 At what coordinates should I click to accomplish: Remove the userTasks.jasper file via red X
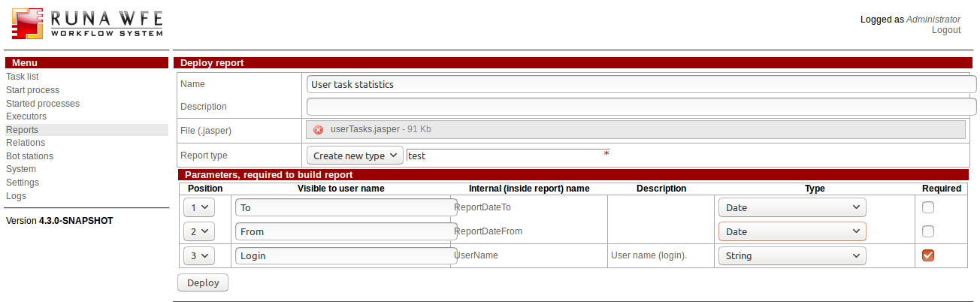click(x=318, y=130)
